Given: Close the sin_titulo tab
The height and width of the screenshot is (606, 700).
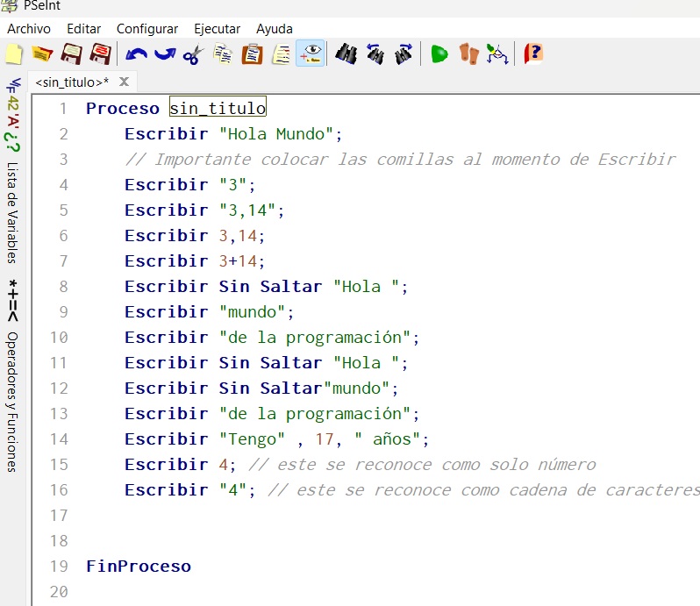Looking at the screenshot, I should [x=124, y=82].
